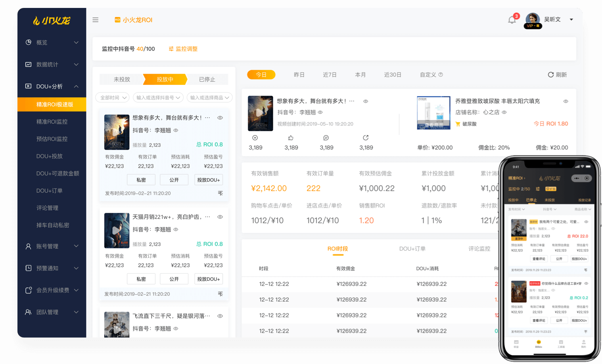Click the share arrow icon
The height and width of the screenshot is (364, 602).
tap(366, 138)
